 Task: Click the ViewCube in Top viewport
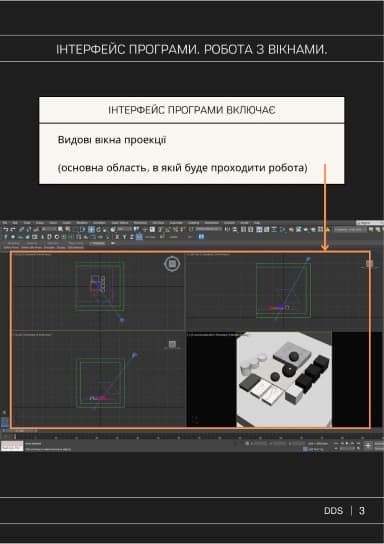pos(172,264)
